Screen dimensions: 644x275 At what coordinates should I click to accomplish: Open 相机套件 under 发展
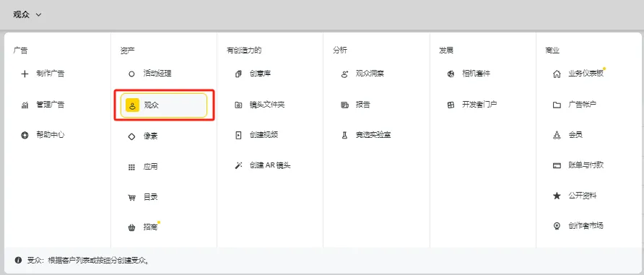pyautogui.click(x=476, y=74)
